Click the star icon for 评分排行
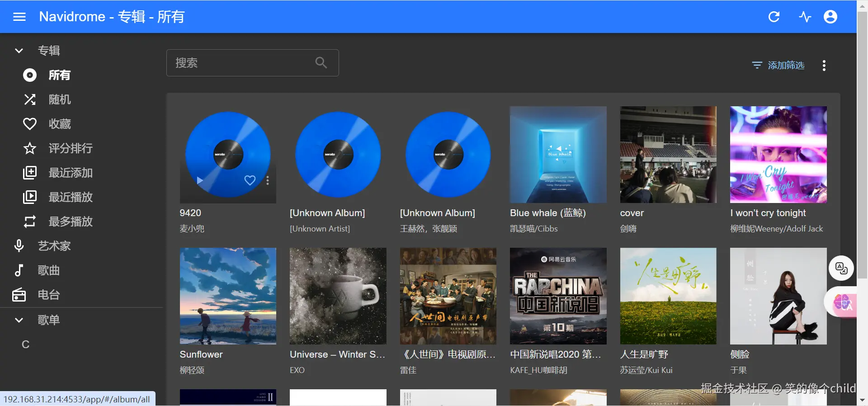Screen dimensions: 868x406 [x=30, y=148]
